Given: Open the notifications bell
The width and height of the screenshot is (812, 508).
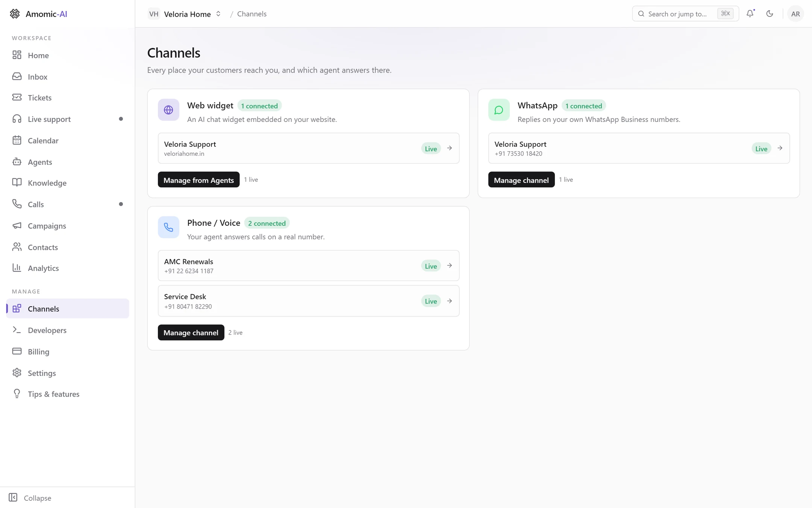Looking at the screenshot, I should [x=750, y=14].
